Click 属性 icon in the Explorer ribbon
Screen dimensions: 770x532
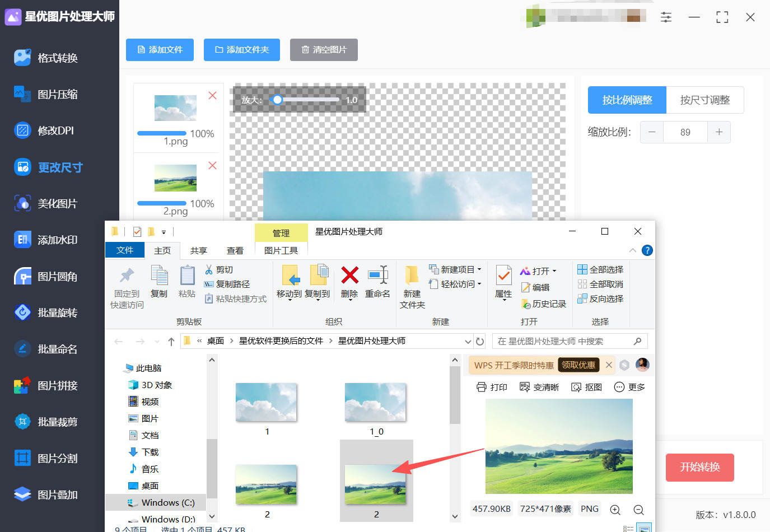point(503,276)
